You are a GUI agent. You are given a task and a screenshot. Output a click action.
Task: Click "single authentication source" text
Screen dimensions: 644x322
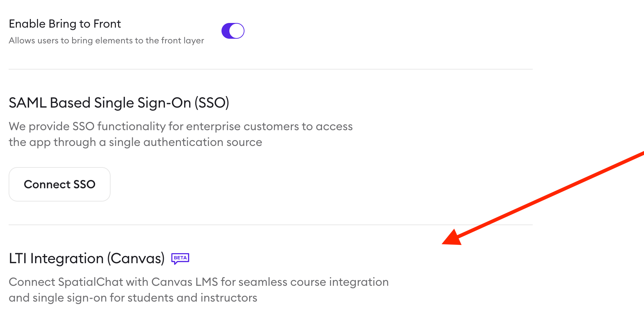tap(185, 142)
